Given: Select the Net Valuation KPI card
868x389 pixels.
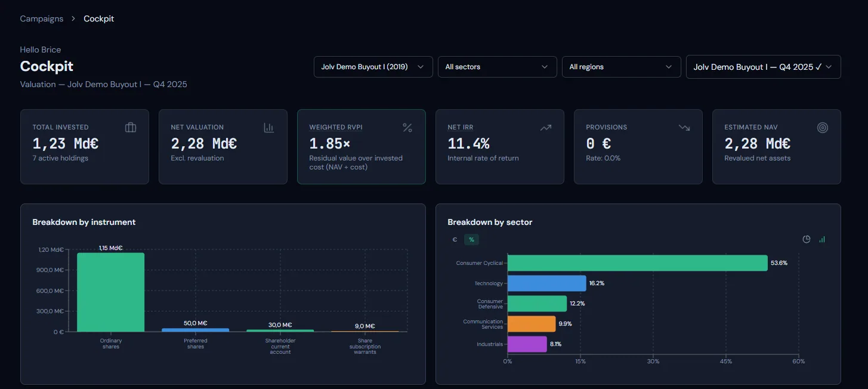Looking at the screenshot, I should tap(223, 147).
